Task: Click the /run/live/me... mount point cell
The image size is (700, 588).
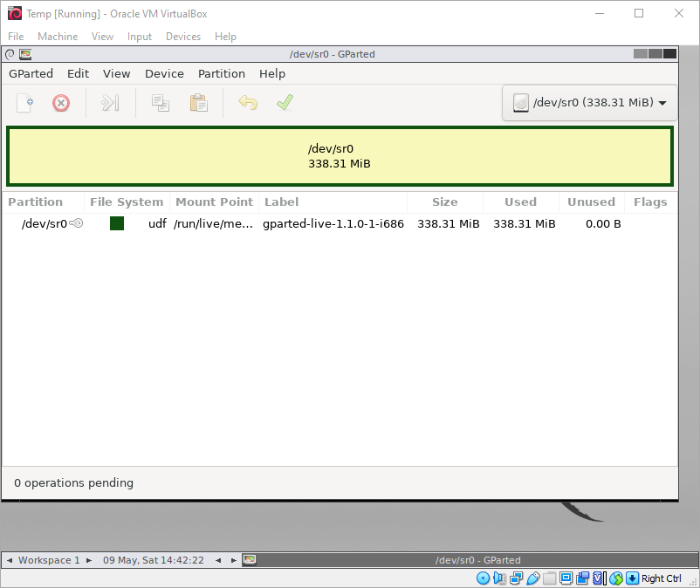Action: [x=213, y=223]
